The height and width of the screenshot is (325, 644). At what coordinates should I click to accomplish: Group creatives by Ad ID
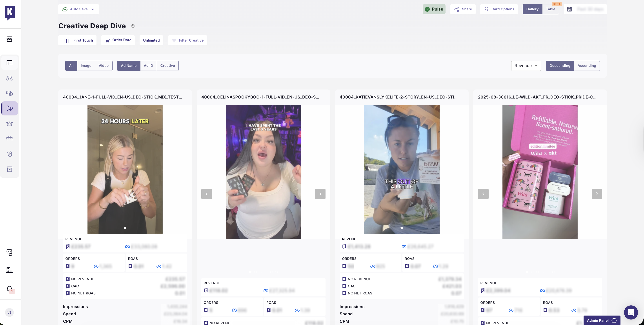pos(148,66)
